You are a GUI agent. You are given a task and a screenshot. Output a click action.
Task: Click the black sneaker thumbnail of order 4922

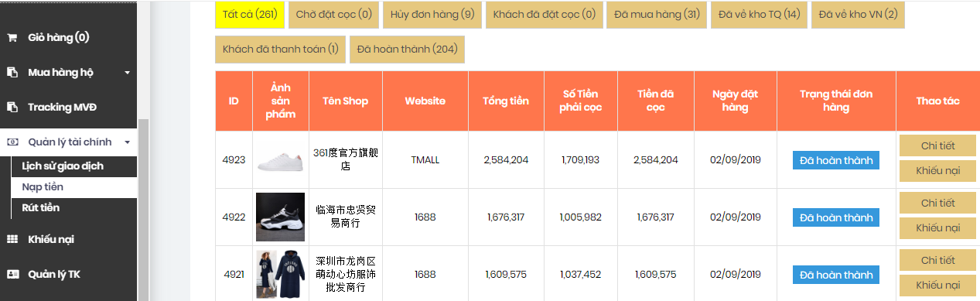pos(281,217)
